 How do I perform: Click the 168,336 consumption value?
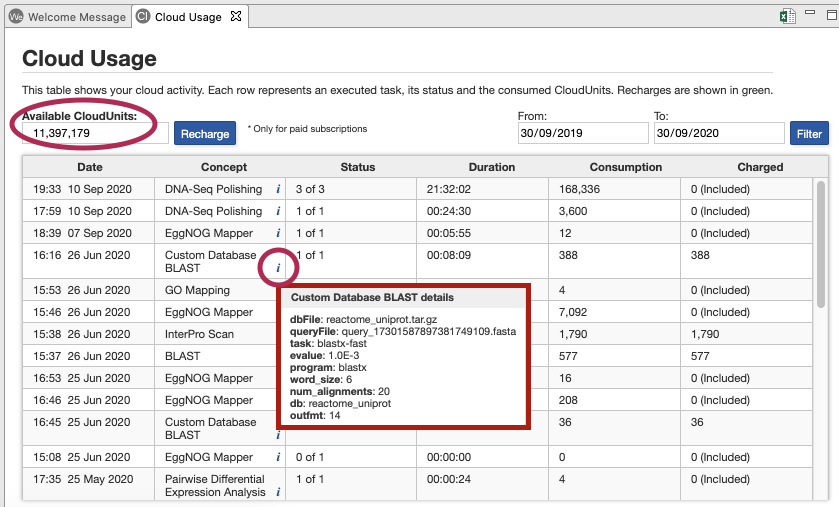click(x=579, y=189)
